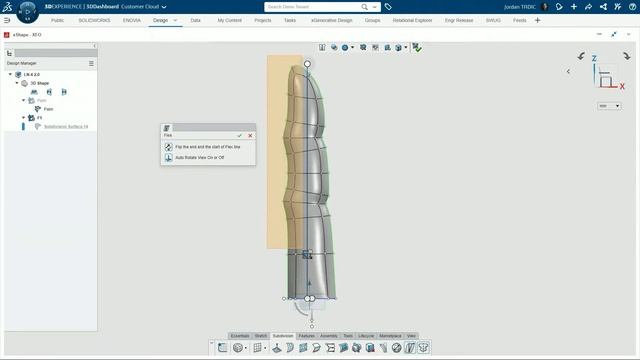Open the units dropdown below the triad
Viewport: 640px width, 360px height.
coord(609,106)
